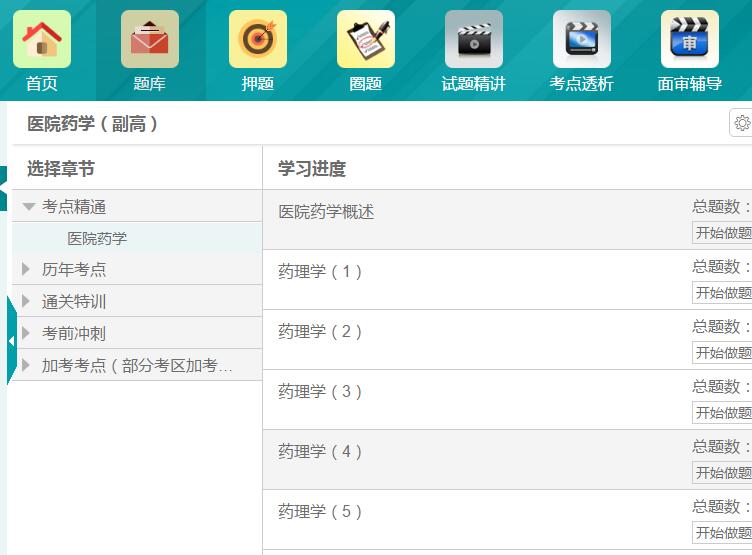Screen dimensions: 752x555
Task: Select 医院药学 chapter in tree
Action: 97,238
